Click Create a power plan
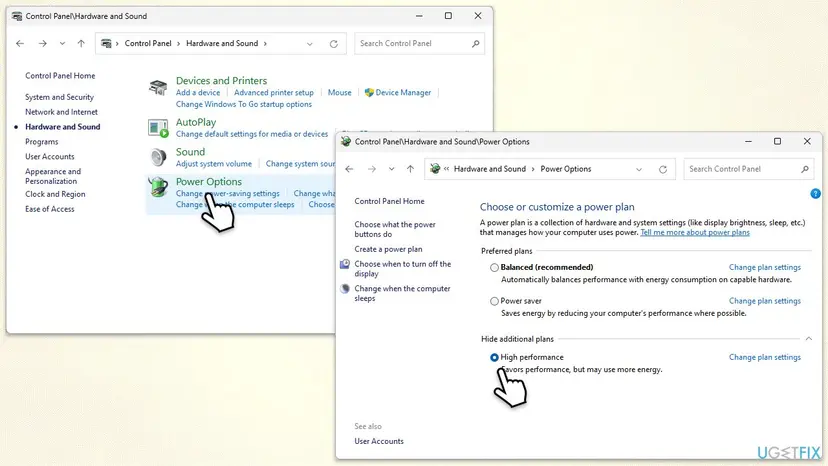Screen dimensions: 828x466 [x=388, y=249]
